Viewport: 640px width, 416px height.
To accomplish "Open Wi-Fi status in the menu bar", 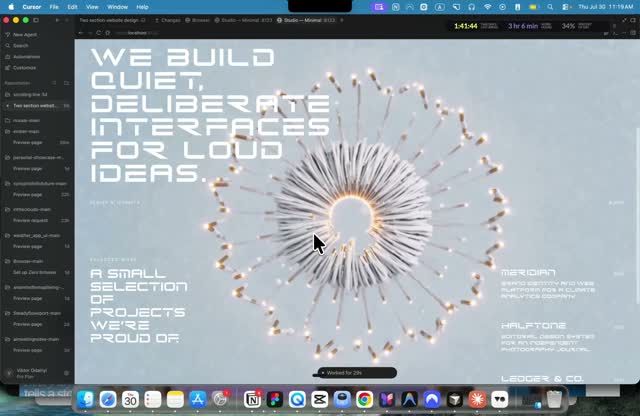I will tap(487, 7).
